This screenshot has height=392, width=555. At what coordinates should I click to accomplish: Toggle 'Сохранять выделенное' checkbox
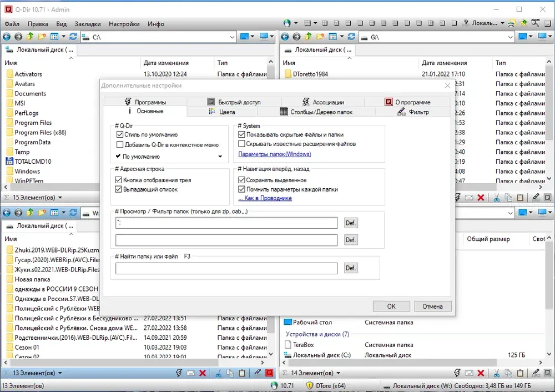click(x=242, y=180)
